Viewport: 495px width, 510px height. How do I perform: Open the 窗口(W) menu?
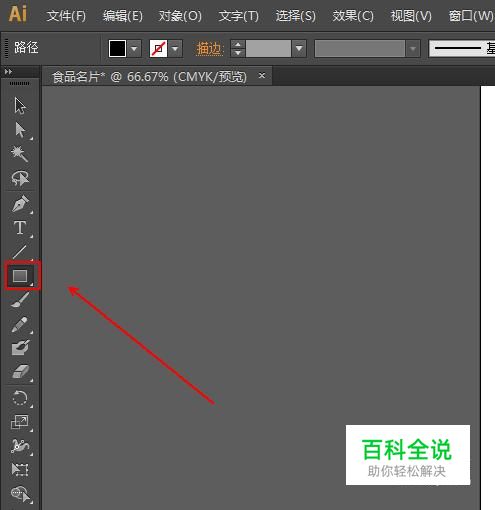click(471, 16)
